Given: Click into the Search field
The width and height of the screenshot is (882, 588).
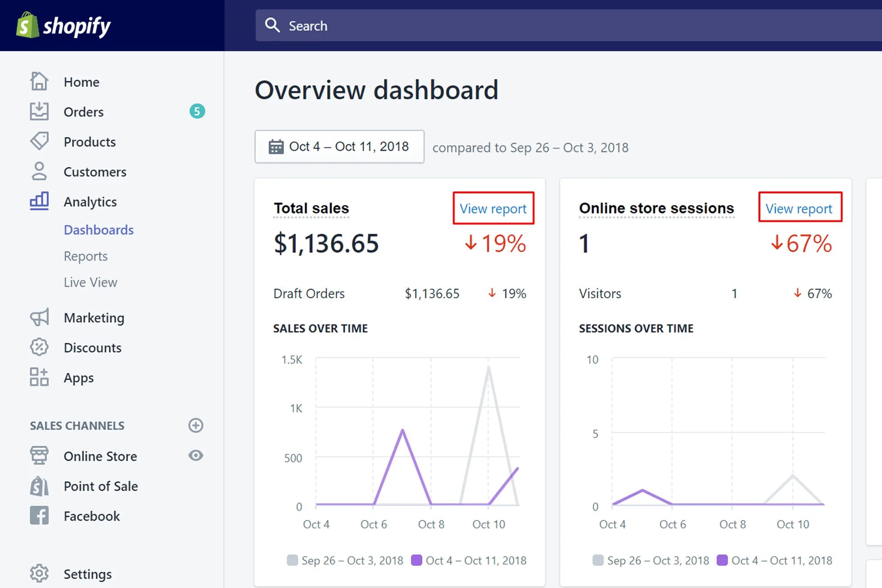Looking at the screenshot, I should click(x=551, y=26).
